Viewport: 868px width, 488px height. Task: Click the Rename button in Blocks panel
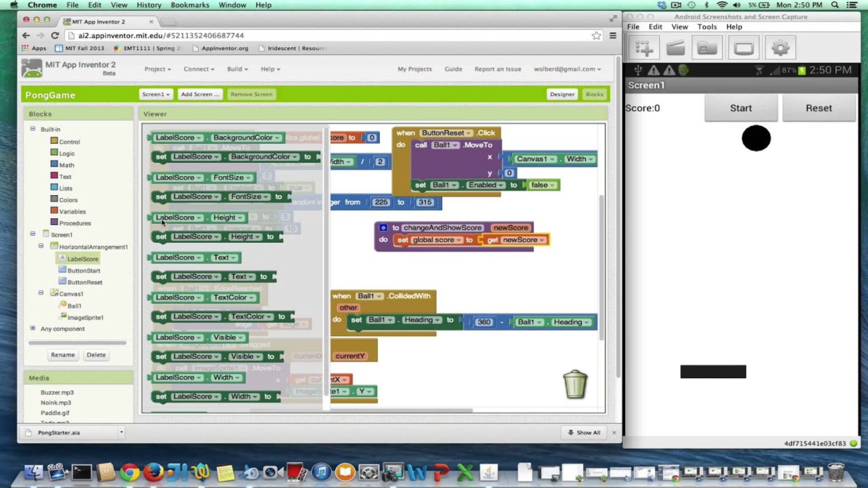63,355
